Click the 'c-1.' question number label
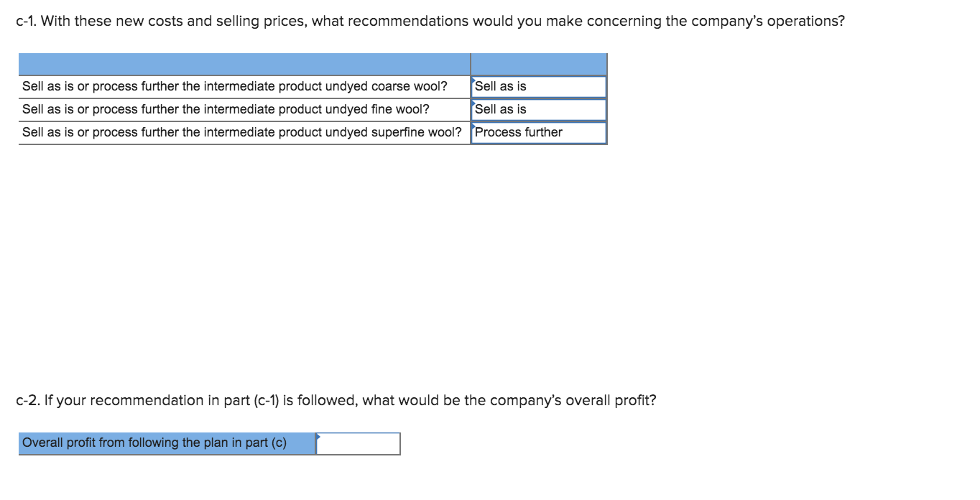Screen dimensions: 980x500 click(x=27, y=22)
